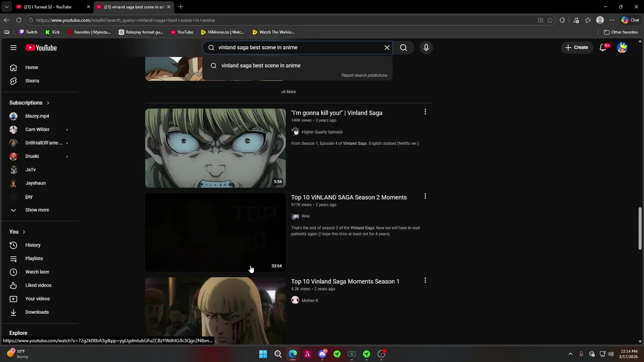Open Copilot Chat in browser
This screenshot has height=362, width=644.
pos(630,20)
